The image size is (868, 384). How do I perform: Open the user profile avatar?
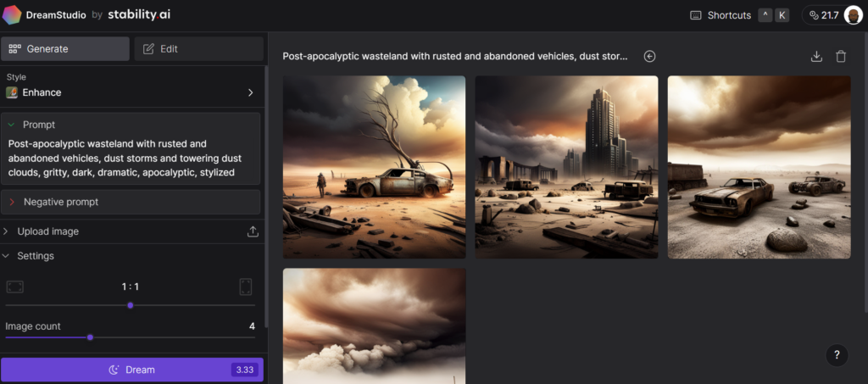click(853, 15)
